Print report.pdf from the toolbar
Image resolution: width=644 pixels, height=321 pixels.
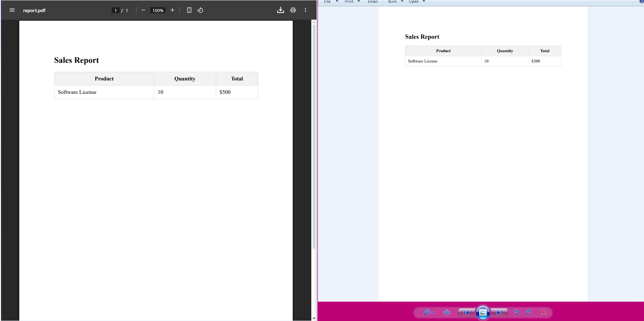click(x=293, y=10)
